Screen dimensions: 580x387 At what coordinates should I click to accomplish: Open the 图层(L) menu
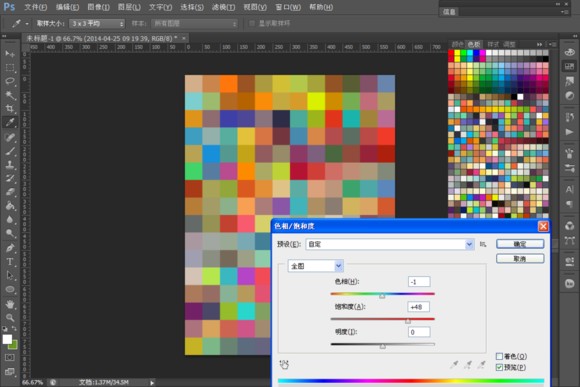(x=129, y=7)
